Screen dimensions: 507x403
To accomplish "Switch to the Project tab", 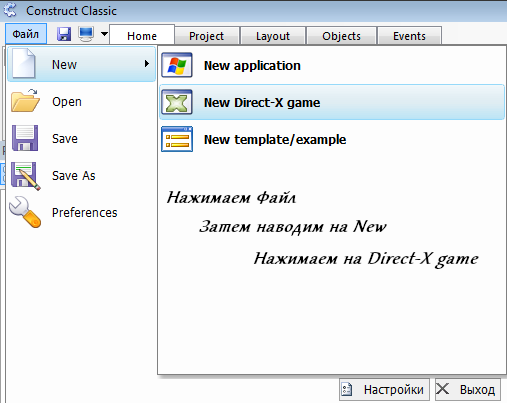I will [x=206, y=36].
